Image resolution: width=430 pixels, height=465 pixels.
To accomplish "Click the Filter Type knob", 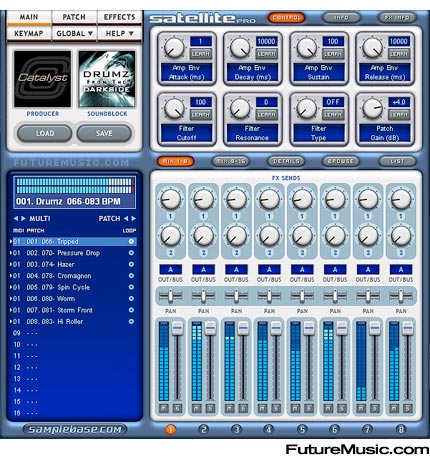I will click(306, 109).
